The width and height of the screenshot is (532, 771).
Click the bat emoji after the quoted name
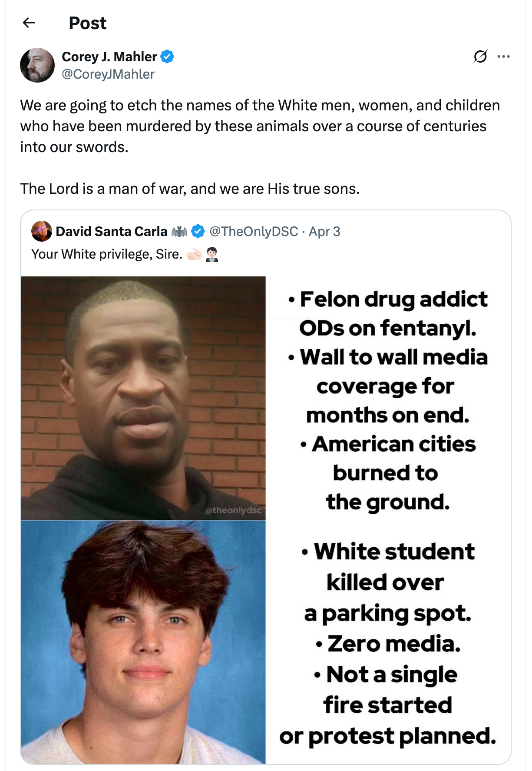click(179, 232)
